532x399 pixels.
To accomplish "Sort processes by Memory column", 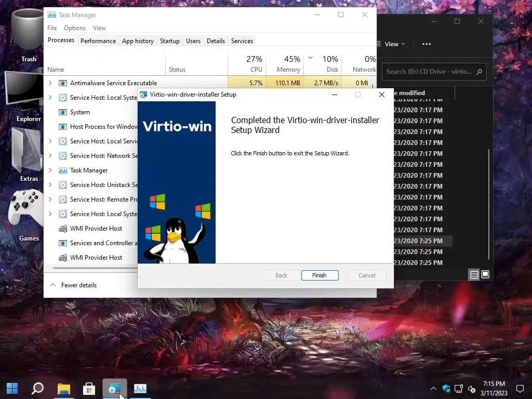I will [x=285, y=64].
